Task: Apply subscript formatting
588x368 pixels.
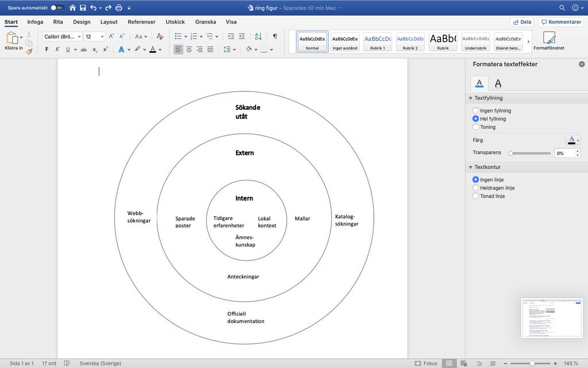Action: coord(95,49)
